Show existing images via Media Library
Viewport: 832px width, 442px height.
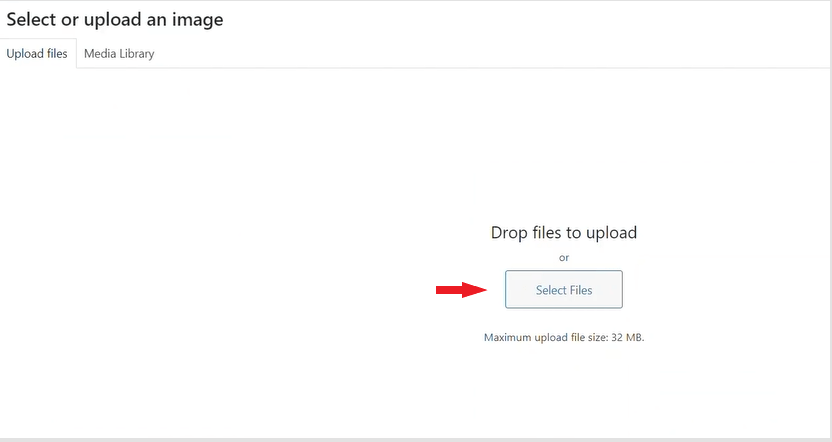pos(119,54)
